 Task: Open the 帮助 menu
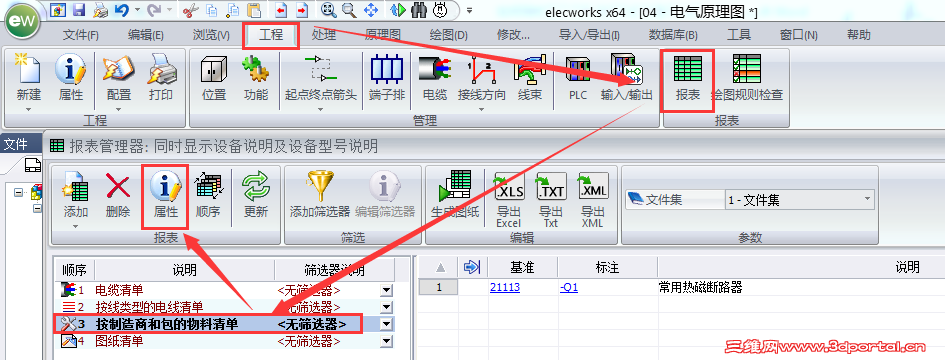pos(858,35)
